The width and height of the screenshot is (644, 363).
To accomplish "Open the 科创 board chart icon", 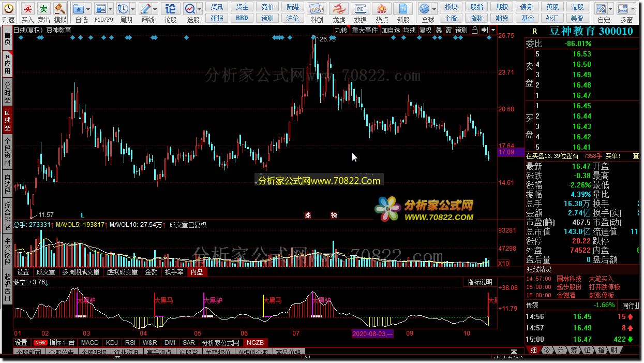I will 317,9.
